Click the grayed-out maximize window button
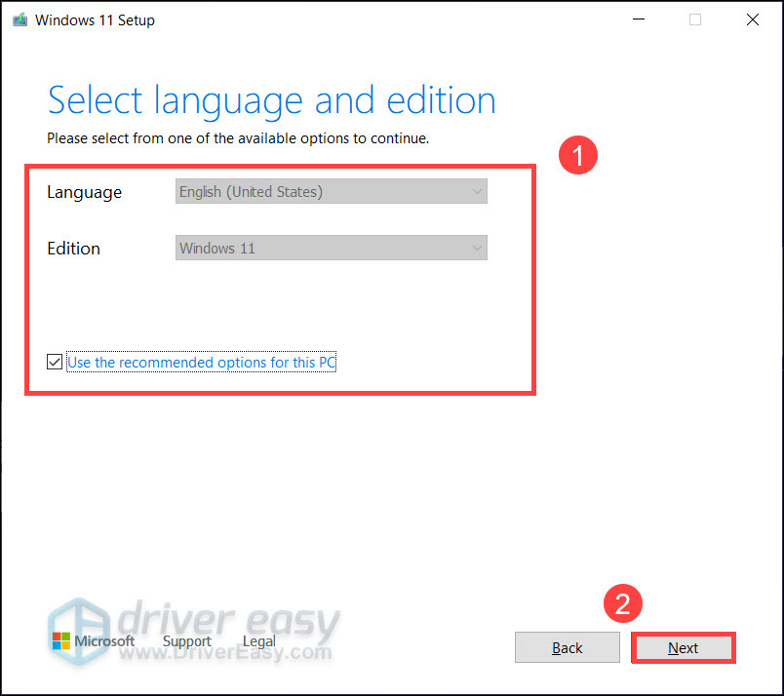Viewport: 784px width, 696px height. point(694,19)
